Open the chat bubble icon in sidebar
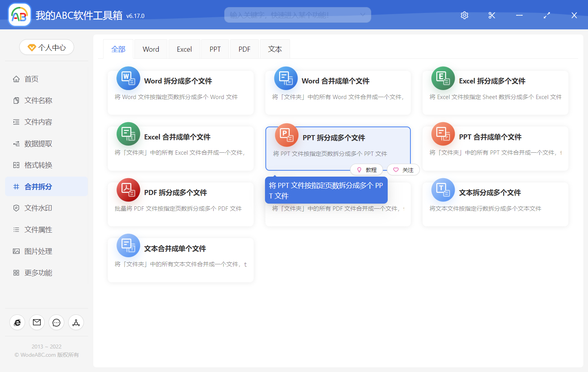The height and width of the screenshot is (372, 588). (x=56, y=322)
